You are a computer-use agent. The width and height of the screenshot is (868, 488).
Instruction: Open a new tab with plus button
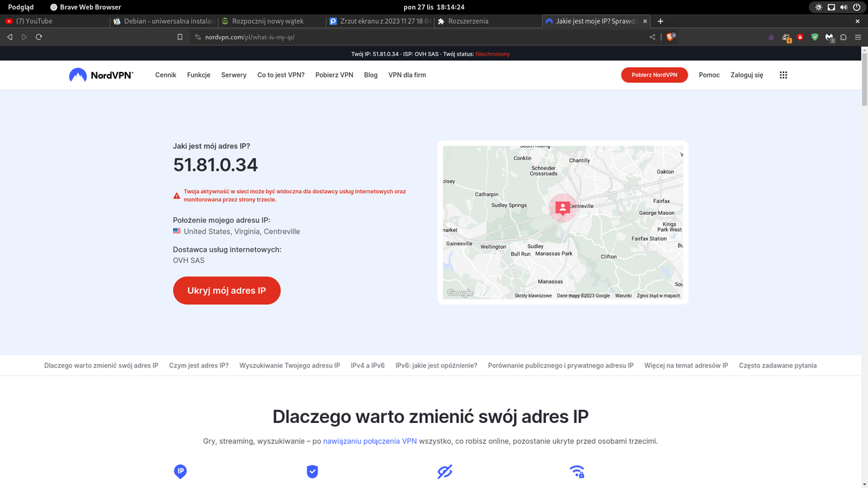[x=660, y=21]
